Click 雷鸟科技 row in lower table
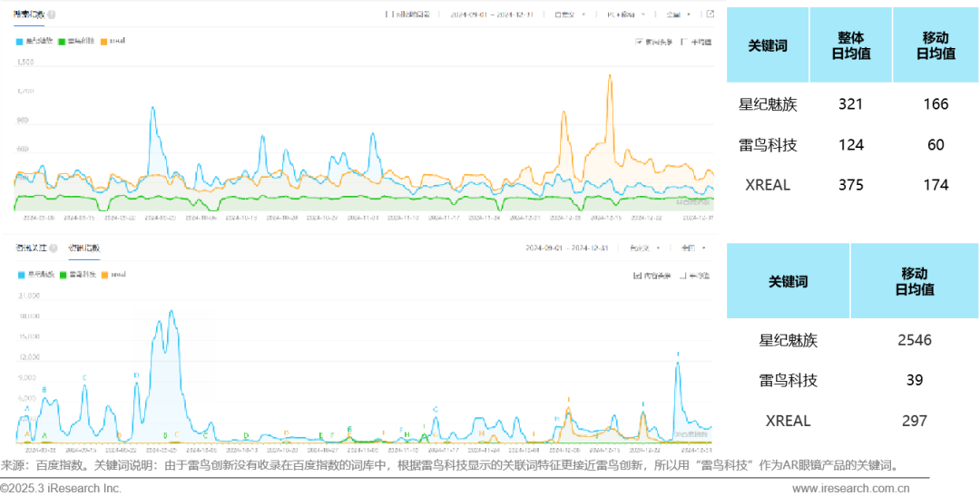Viewport: 980px width, 496px height. 852,381
